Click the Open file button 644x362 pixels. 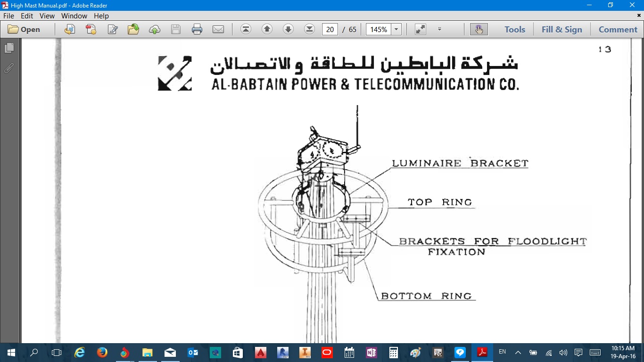pyautogui.click(x=24, y=29)
